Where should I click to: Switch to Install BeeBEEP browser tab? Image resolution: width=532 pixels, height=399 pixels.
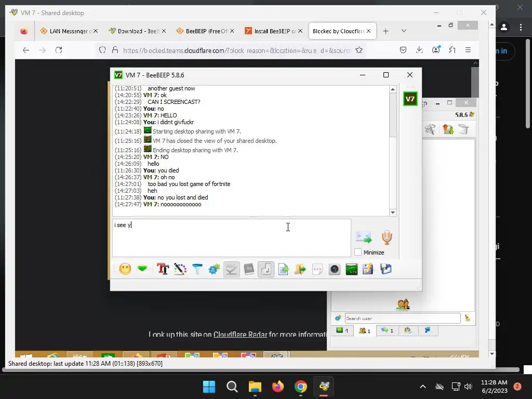pyautogui.click(x=273, y=31)
